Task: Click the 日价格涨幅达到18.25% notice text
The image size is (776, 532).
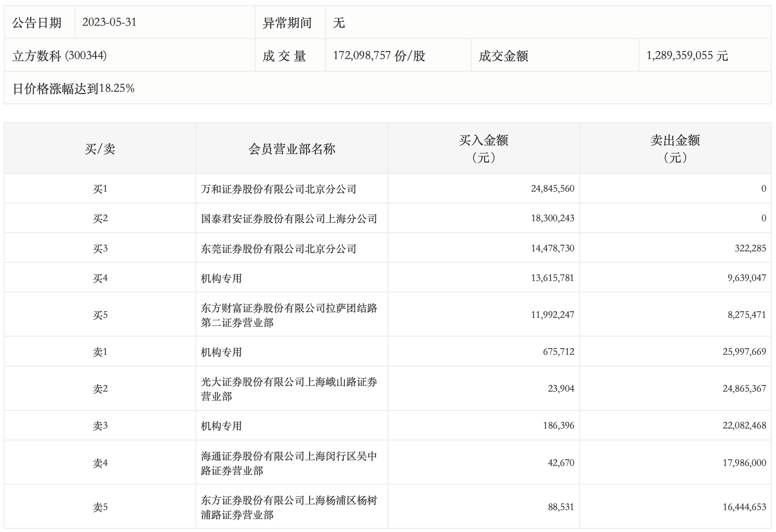Action: pos(73,88)
